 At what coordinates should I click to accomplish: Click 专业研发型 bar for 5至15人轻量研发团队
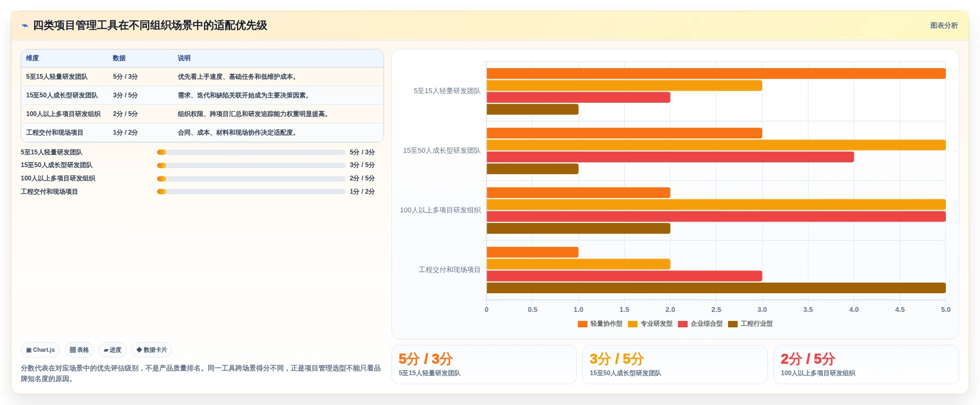click(x=624, y=86)
